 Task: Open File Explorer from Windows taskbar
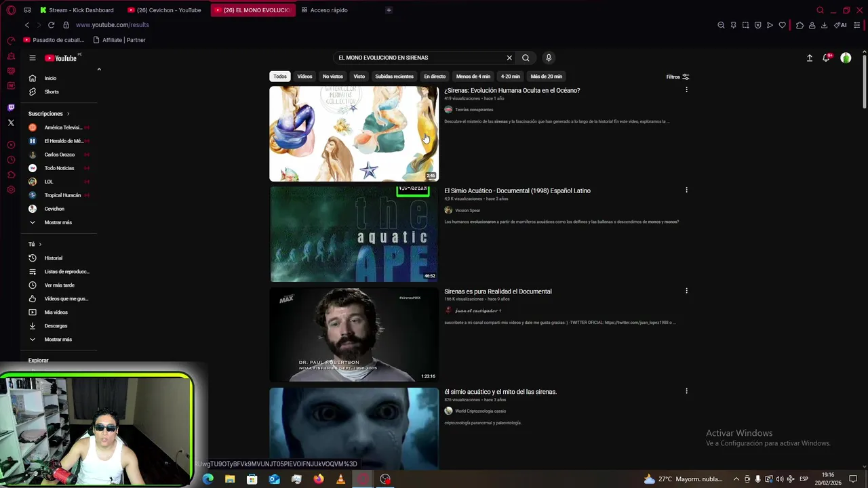(230, 479)
